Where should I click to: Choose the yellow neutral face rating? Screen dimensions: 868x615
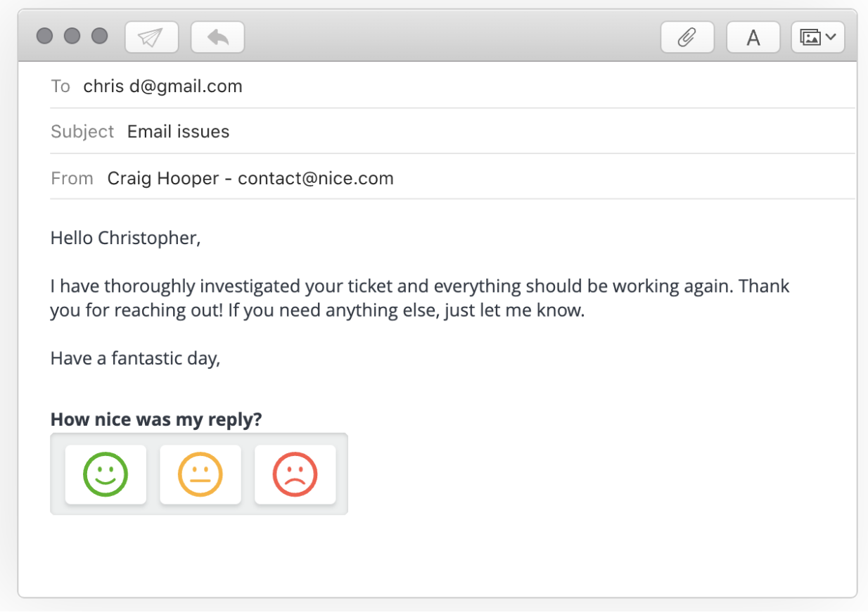(200, 475)
